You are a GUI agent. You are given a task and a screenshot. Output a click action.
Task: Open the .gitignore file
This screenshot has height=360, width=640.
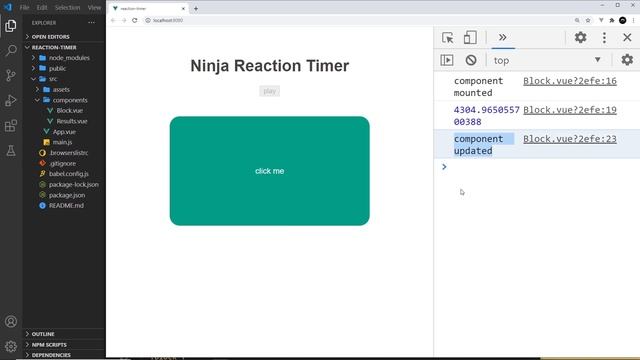63,163
